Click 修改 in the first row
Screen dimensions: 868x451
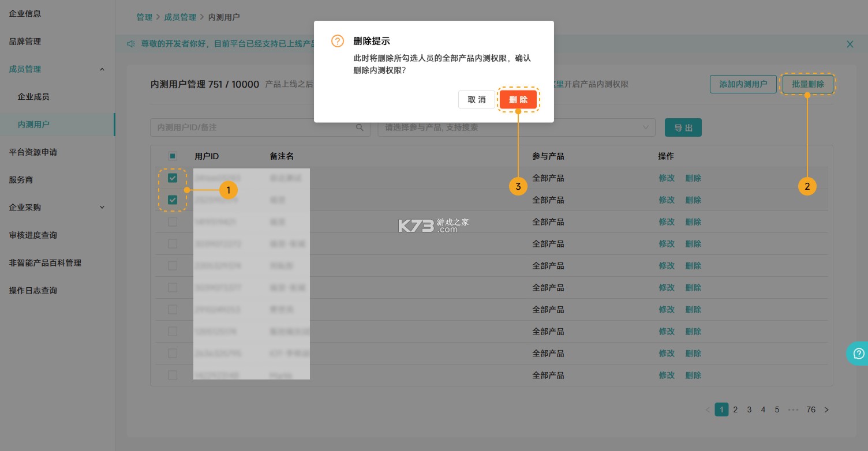tap(667, 178)
